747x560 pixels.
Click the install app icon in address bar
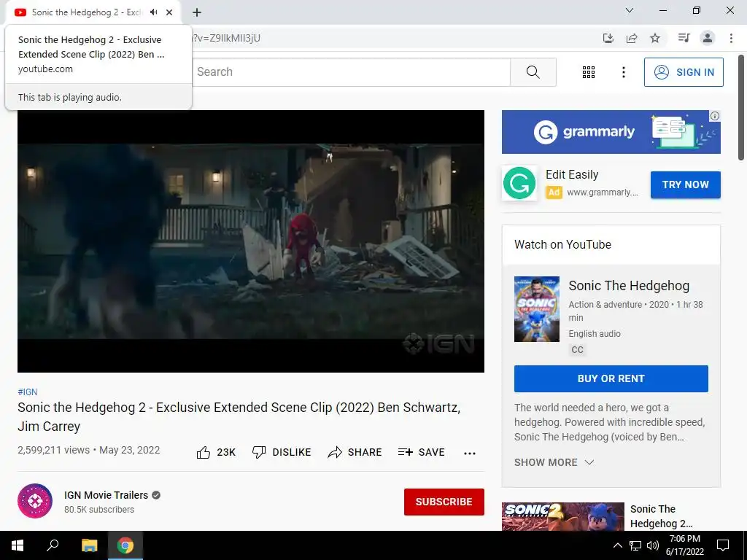pos(608,38)
